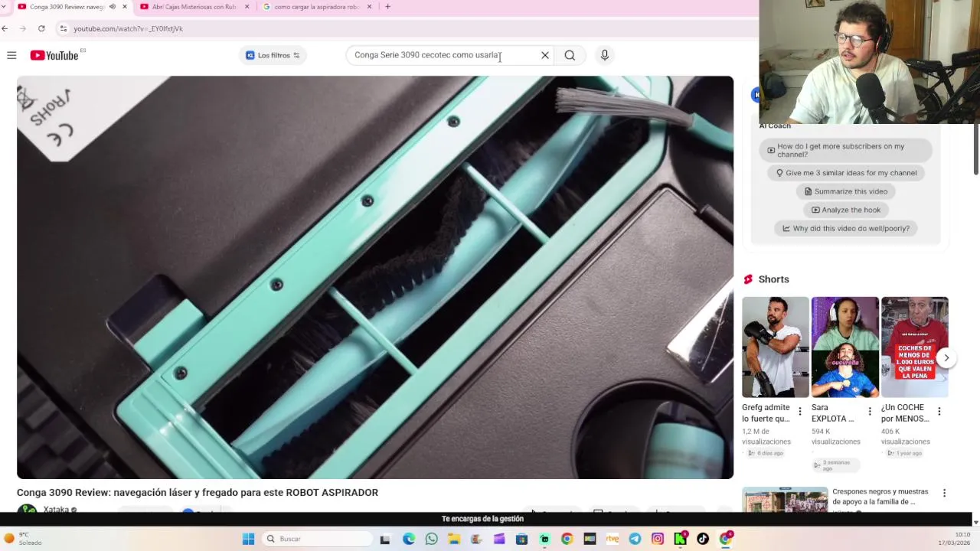Go forward with browser forward arrow

pos(23,28)
